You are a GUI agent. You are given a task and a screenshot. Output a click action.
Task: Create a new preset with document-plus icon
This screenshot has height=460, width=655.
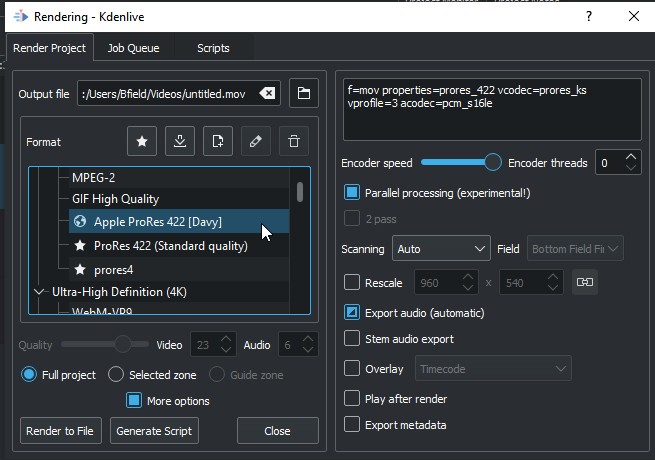click(218, 141)
